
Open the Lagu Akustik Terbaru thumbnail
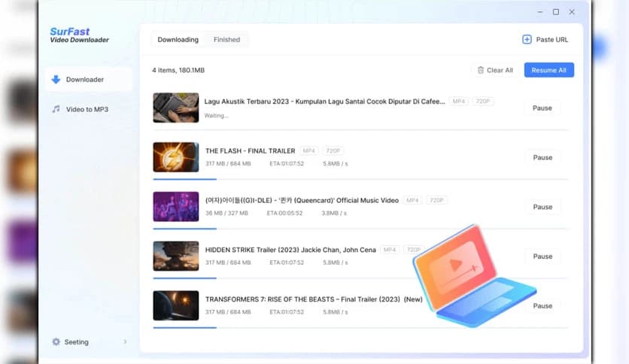coord(176,108)
